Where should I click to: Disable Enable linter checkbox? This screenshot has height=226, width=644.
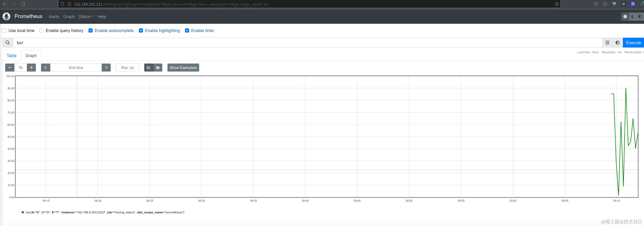(187, 30)
